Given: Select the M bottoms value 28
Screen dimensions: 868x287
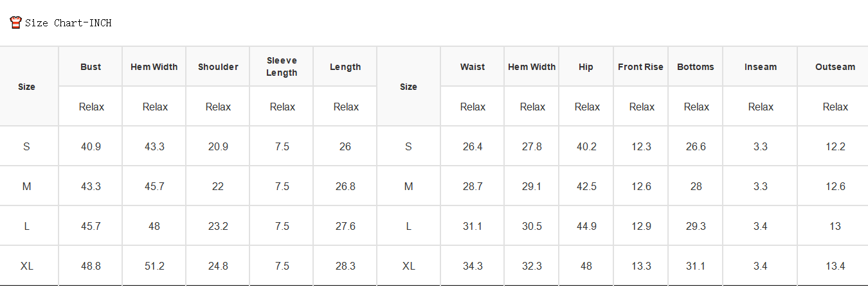Looking at the screenshot, I should [696, 186].
